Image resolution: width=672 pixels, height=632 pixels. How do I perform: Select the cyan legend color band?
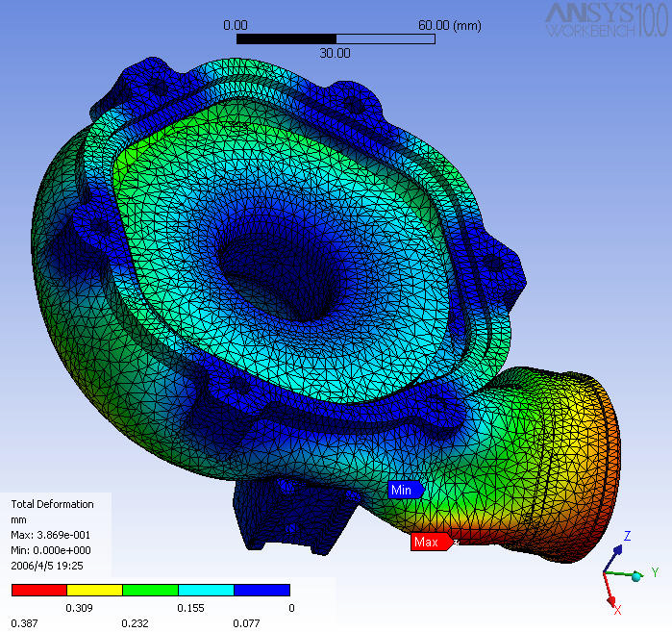[x=206, y=590]
